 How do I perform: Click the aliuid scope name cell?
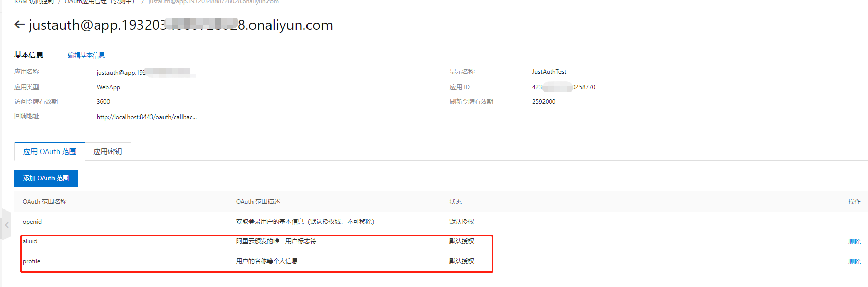click(30, 241)
